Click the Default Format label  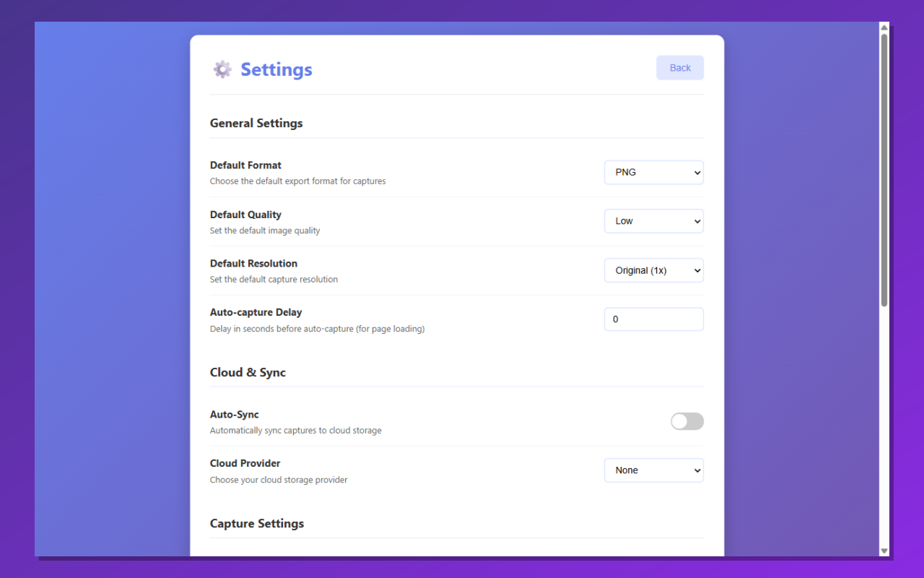pyautogui.click(x=245, y=165)
